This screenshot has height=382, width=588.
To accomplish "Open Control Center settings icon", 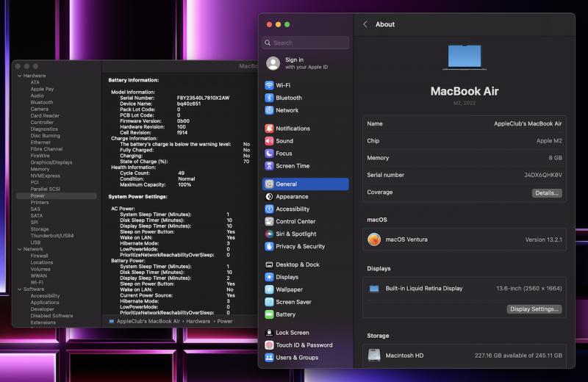I will 269,221.
